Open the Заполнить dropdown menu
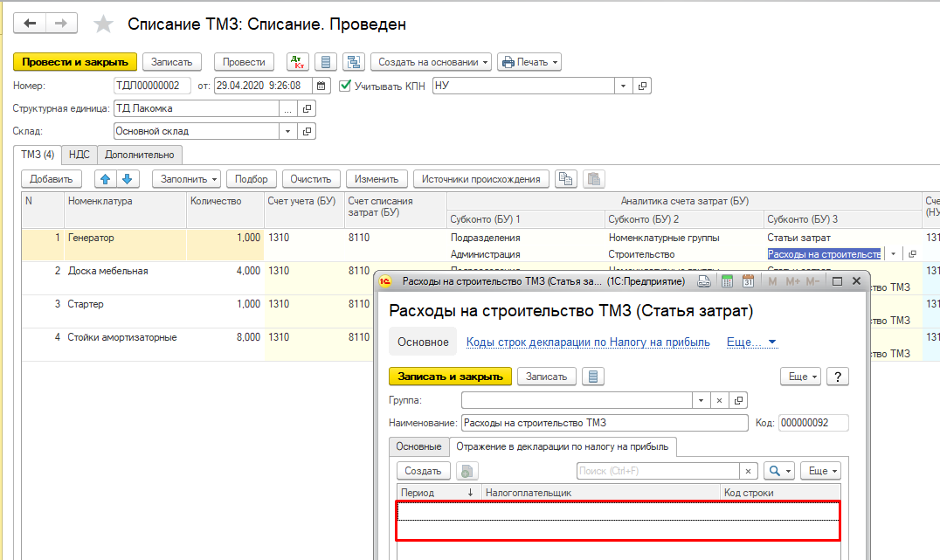The height and width of the screenshot is (560, 940). point(186,179)
